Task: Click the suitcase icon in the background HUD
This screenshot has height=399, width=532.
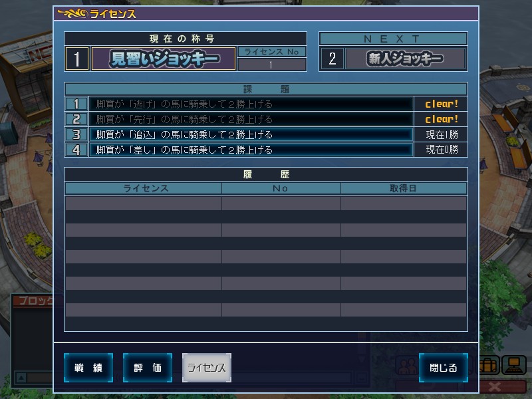Action: pos(489,365)
